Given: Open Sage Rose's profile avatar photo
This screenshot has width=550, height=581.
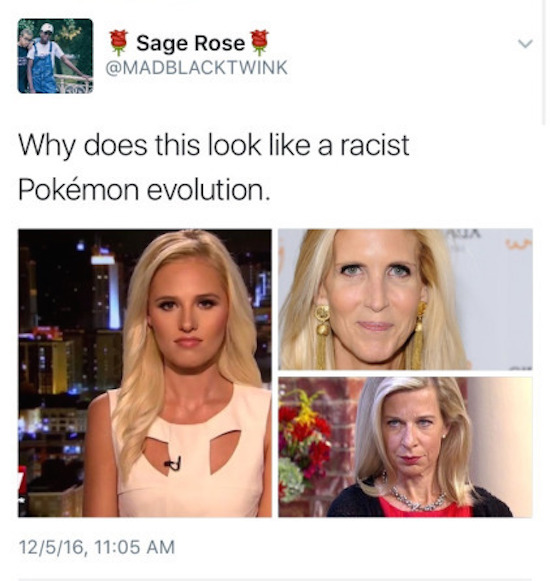Looking at the screenshot, I should (x=55, y=56).
